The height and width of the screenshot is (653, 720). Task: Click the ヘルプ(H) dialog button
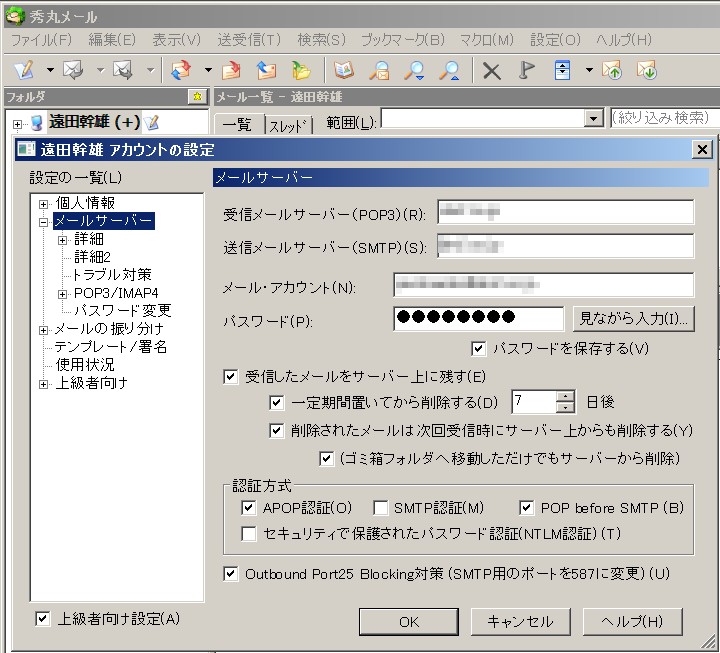[x=632, y=621]
